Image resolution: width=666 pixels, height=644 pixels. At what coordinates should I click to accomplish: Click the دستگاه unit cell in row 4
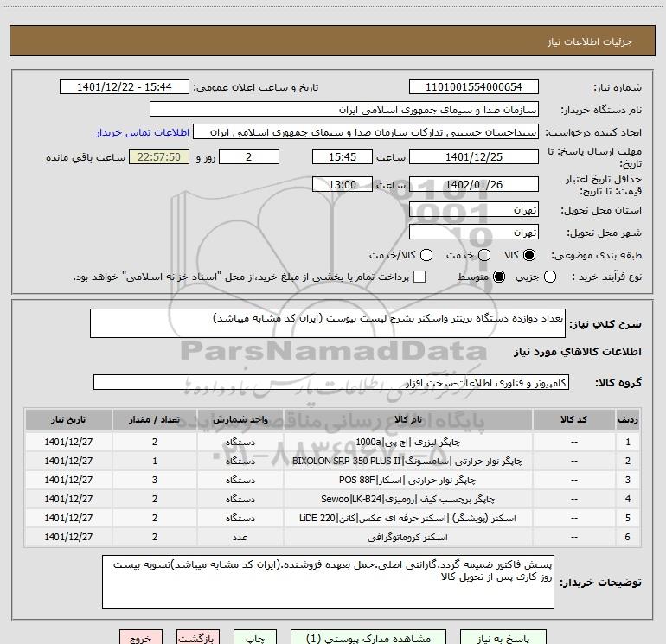coord(240,500)
